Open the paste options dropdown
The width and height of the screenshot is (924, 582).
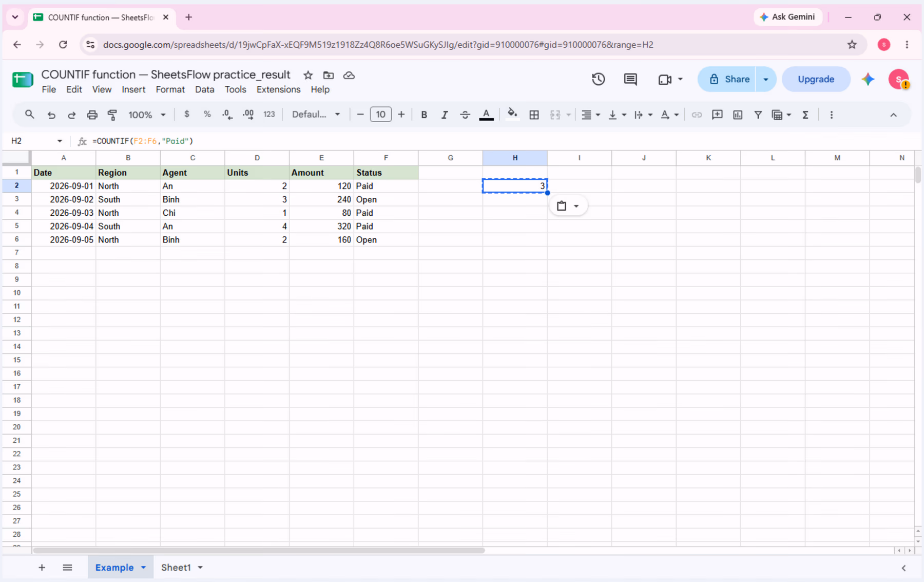(x=568, y=206)
